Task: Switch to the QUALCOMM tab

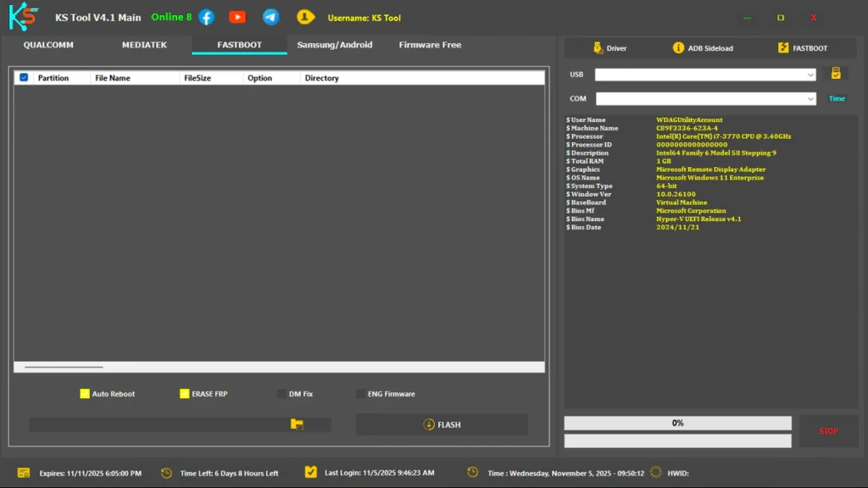Action: [48, 45]
